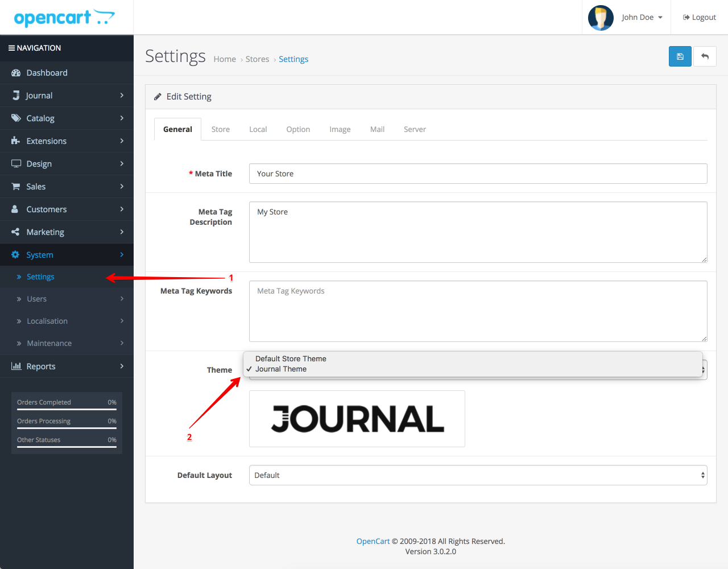728x569 pixels.
Task: Click the back/cancel arrow icon
Action: tap(705, 56)
